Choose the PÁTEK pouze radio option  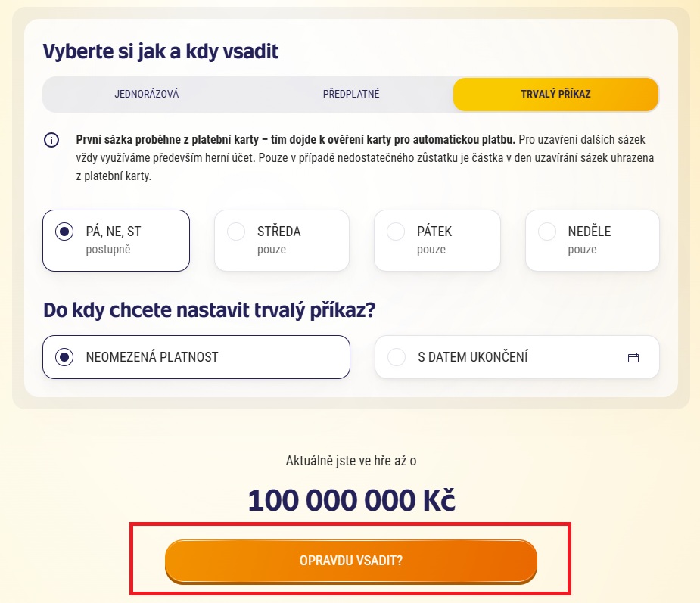437,241
